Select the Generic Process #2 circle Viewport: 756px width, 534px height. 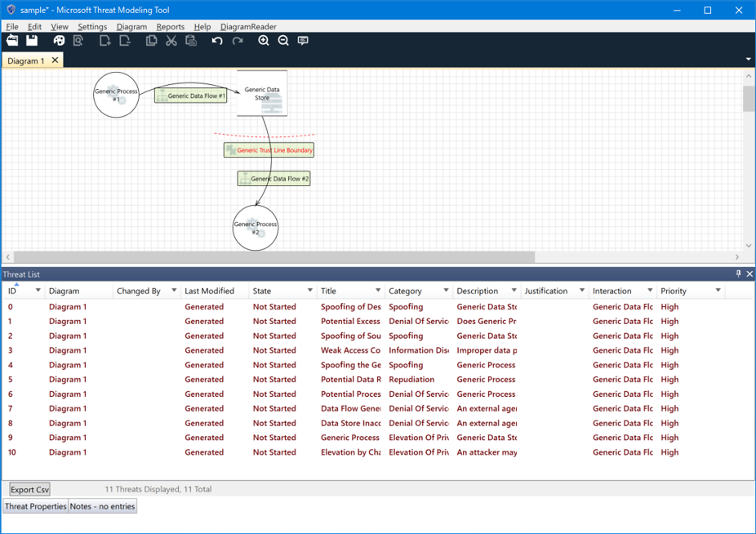(x=256, y=228)
